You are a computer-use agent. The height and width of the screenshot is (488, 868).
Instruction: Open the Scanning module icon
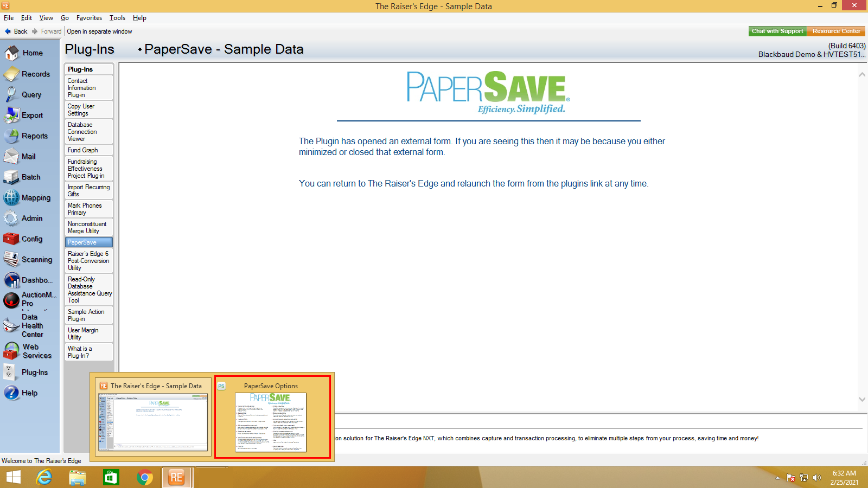point(11,260)
